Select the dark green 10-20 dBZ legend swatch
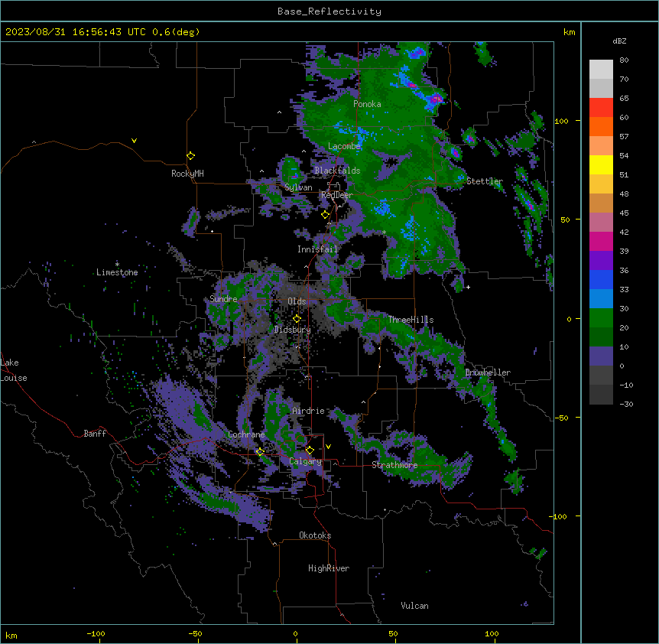The image size is (659, 644). pos(601,337)
